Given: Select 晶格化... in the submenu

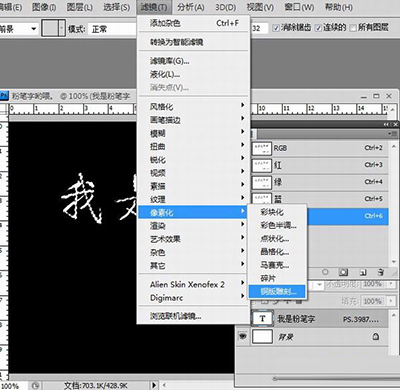Looking at the screenshot, I should 277,252.
